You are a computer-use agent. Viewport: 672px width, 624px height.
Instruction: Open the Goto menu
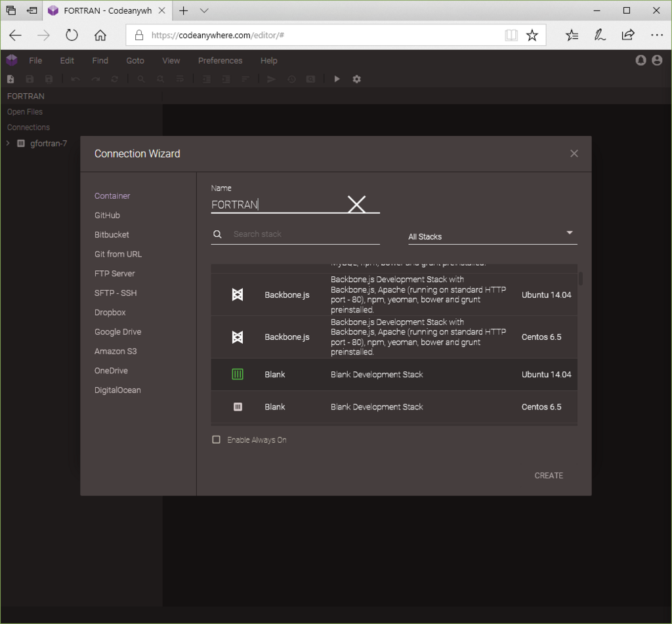[135, 60]
